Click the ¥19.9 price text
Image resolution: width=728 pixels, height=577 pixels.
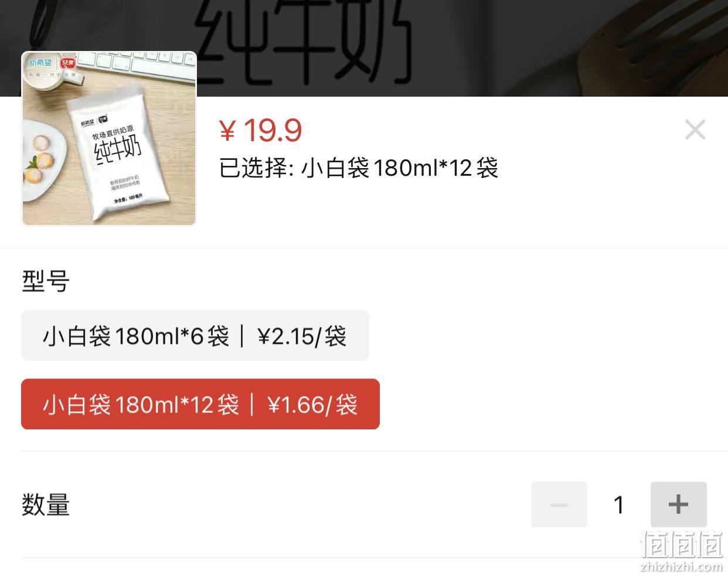pos(261,130)
